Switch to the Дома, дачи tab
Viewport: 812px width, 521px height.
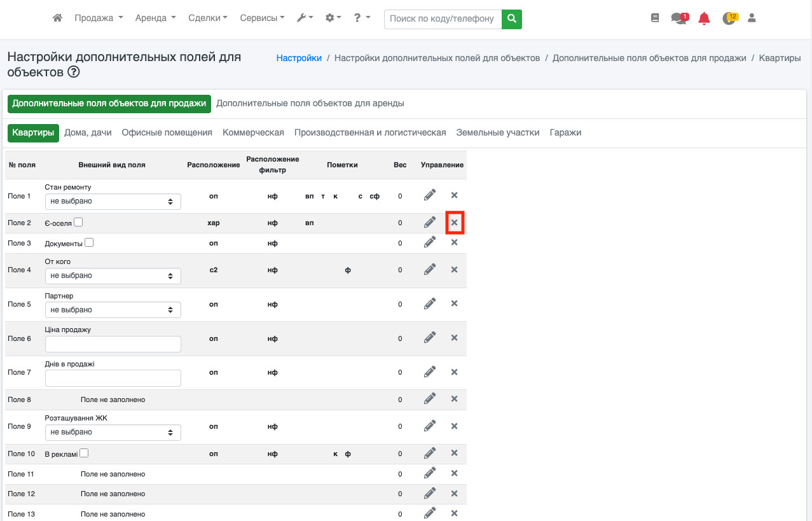point(88,133)
